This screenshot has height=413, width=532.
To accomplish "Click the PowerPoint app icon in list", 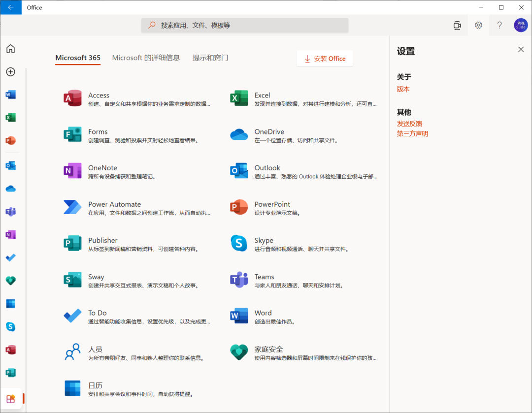I will (x=239, y=207).
